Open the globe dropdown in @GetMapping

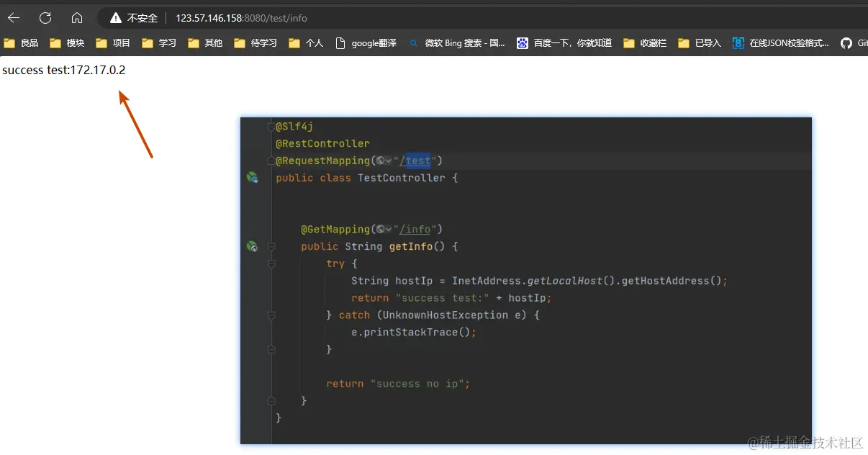(x=383, y=230)
